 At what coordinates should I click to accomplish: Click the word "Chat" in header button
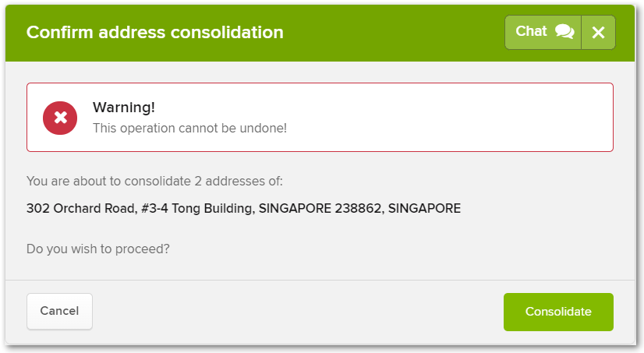pos(531,31)
